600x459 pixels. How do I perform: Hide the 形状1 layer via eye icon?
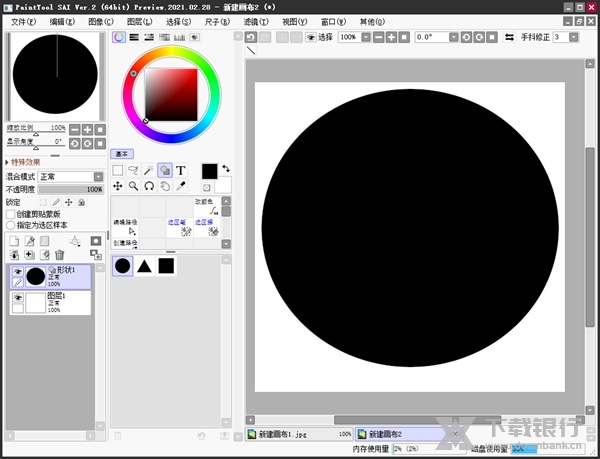[18, 271]
